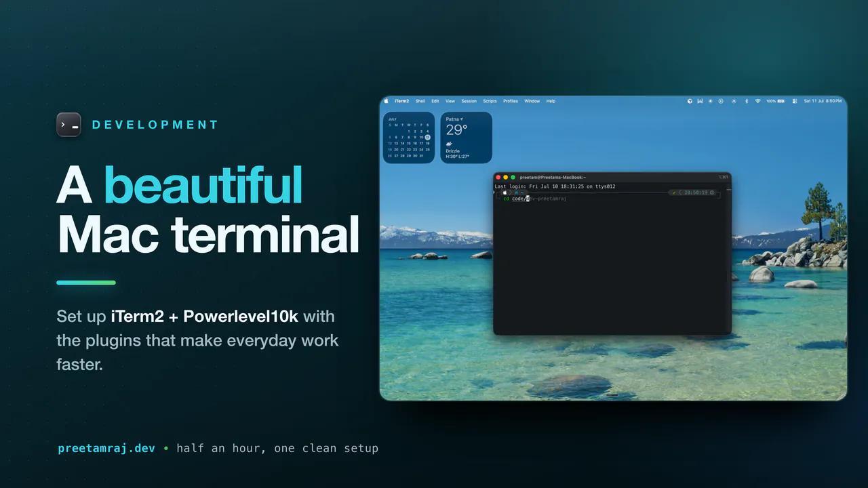Image resolution: width=868 pixels, height=488 pixels.
Task: Open the iTerm2 application menu
Action: point(401,101)
